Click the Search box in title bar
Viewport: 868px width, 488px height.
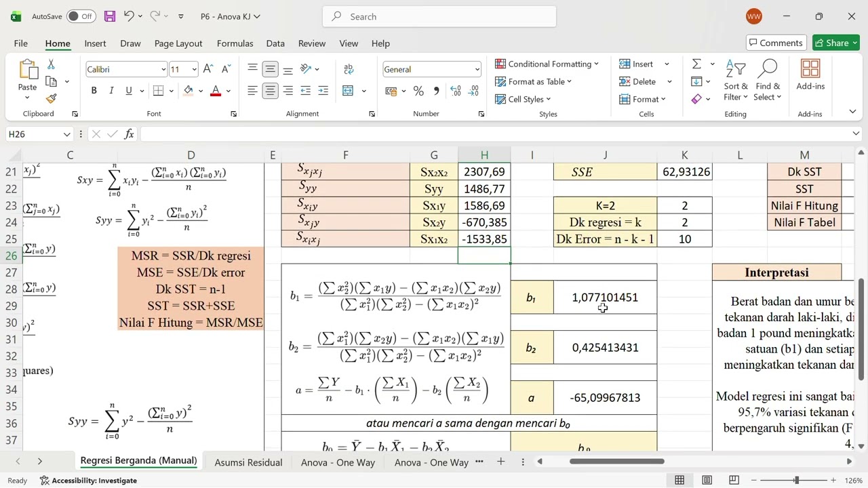pyautogui.click(x=439, y=16)
